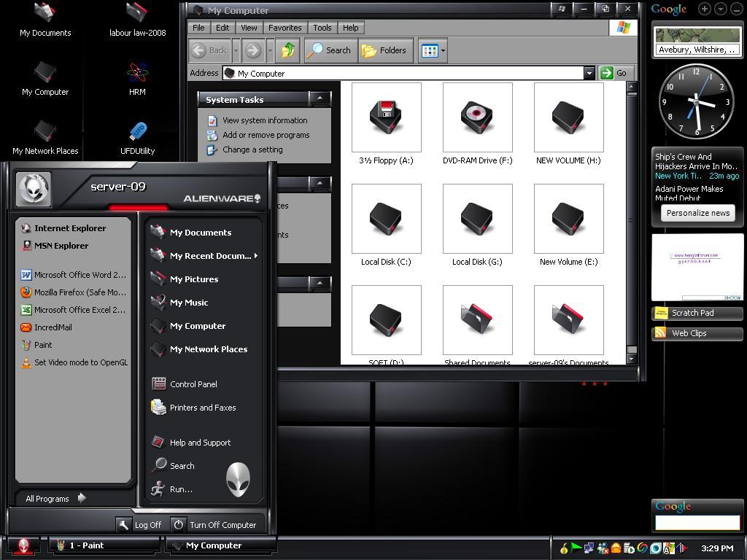Open the Tools menu

pos(322,28)
